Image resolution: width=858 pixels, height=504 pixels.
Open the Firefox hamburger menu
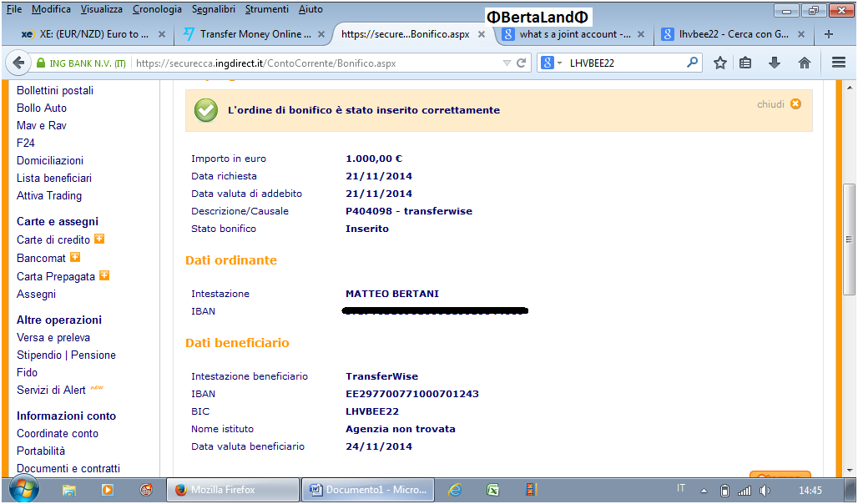pos(839,63)
